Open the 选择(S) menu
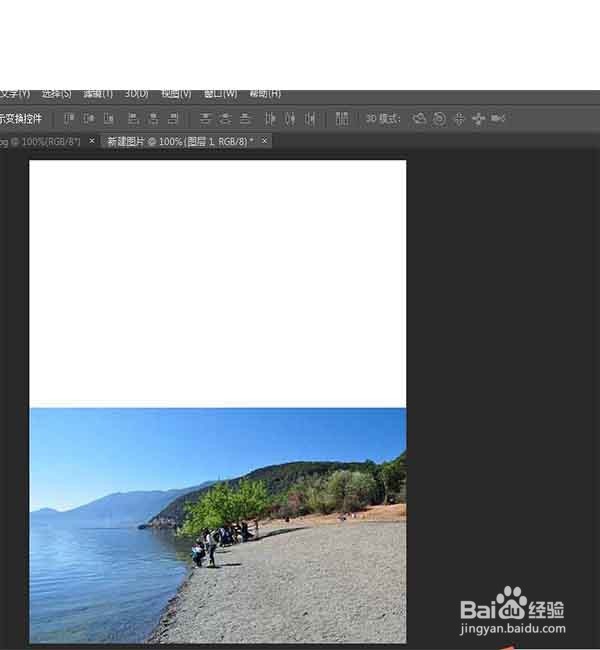 tap(56, 94)
